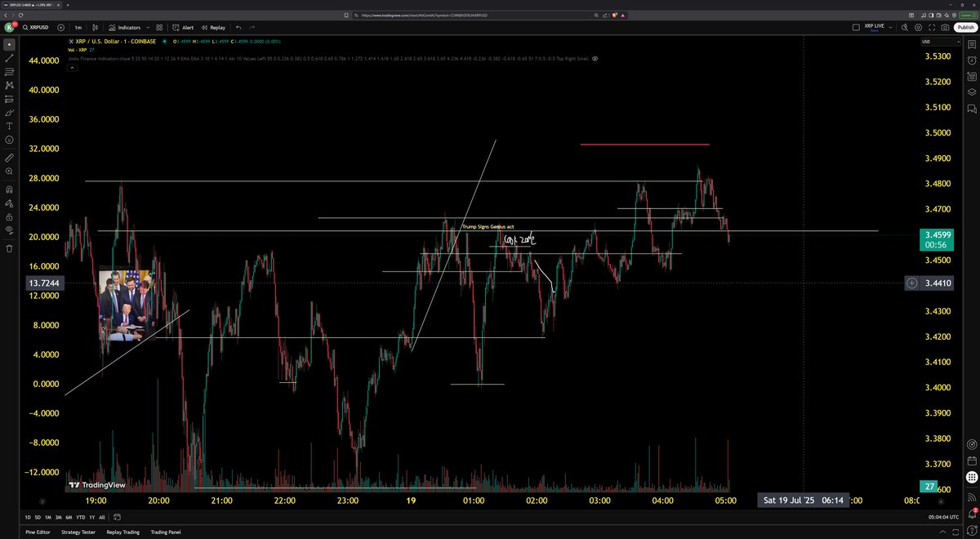Expand the manage layouts dropdown arrow
The image size is (980, 539).
pyautogui.click(x=890, y=28)
